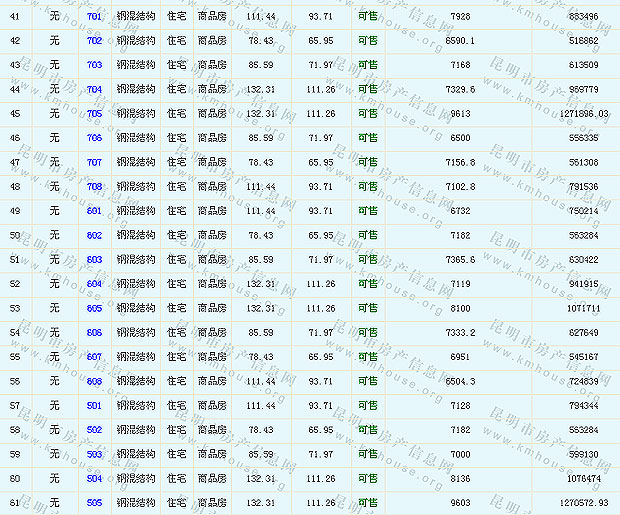Viewport: 620px width, 515px height.
Task: Open unit 503 link
Action: 94,454
